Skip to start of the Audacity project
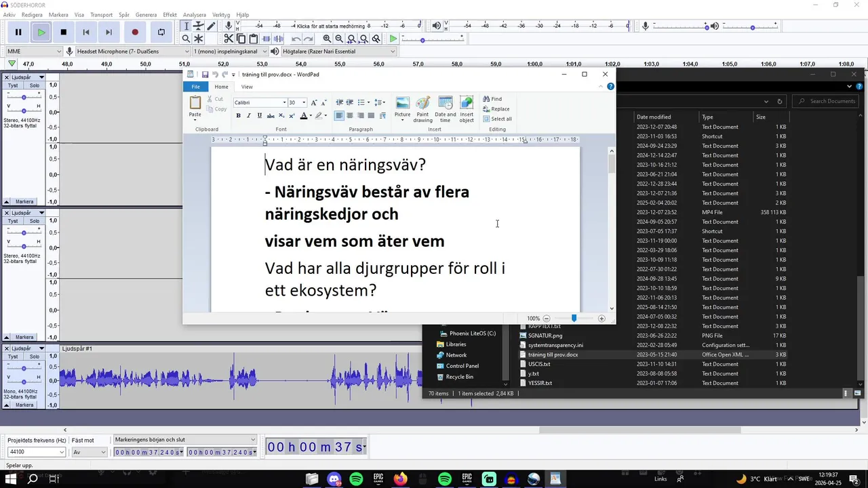This screenshot has width=868, height=488. [86, 32]
